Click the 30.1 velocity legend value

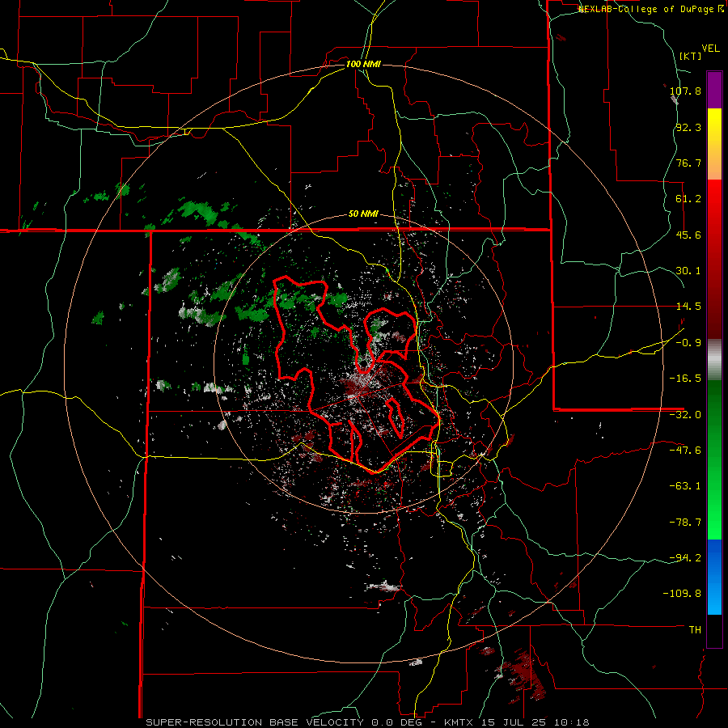[688, 271]
